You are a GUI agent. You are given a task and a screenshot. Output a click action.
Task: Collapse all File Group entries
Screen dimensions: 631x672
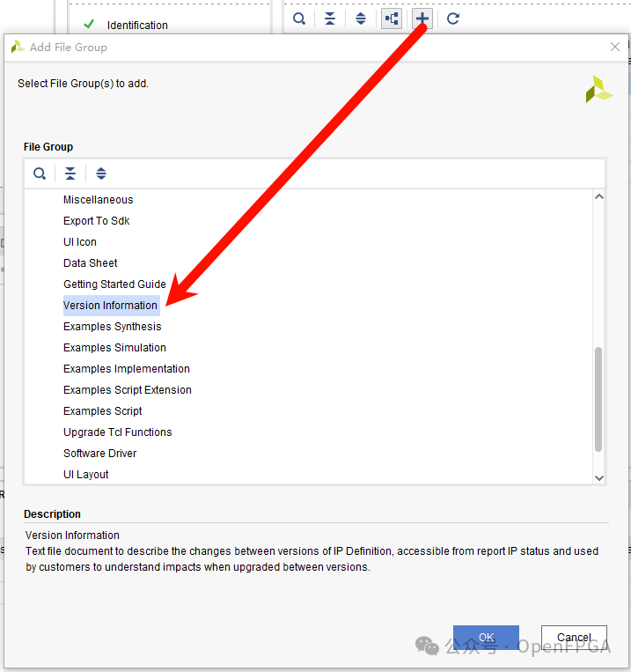70,174
